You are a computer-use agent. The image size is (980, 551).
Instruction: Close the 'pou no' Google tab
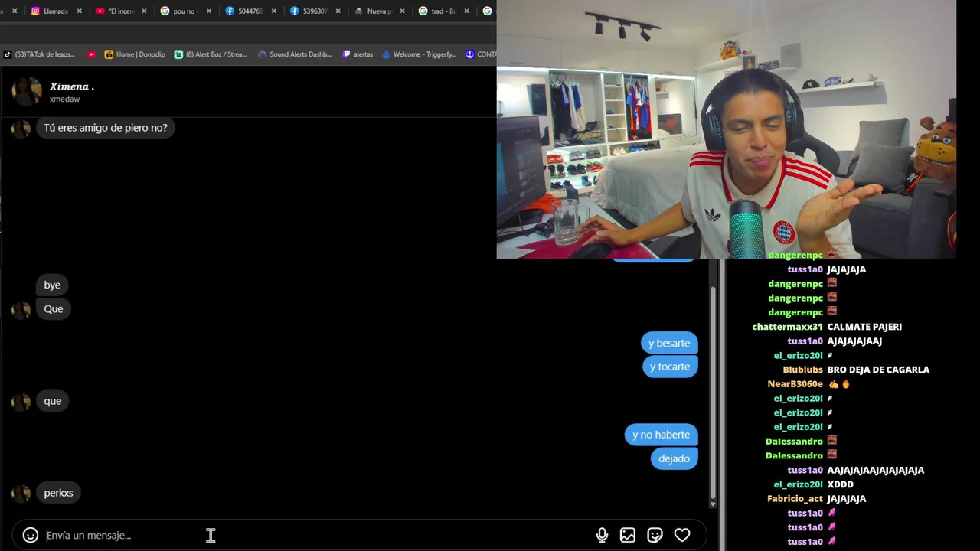click(x=209, y=11)
